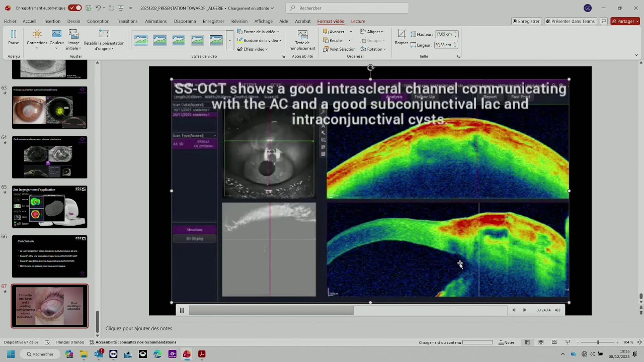Pause the video with the player control

point(182,310)
